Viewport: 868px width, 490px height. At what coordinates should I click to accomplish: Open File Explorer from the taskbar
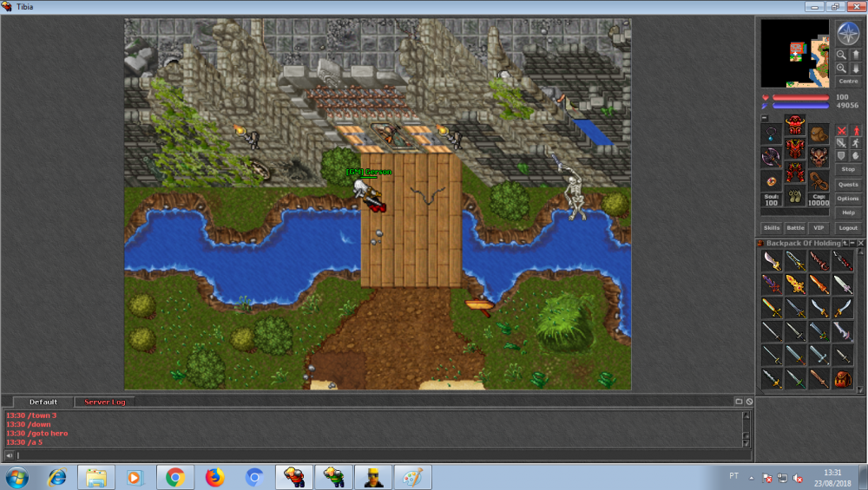(x=96, y=477)
